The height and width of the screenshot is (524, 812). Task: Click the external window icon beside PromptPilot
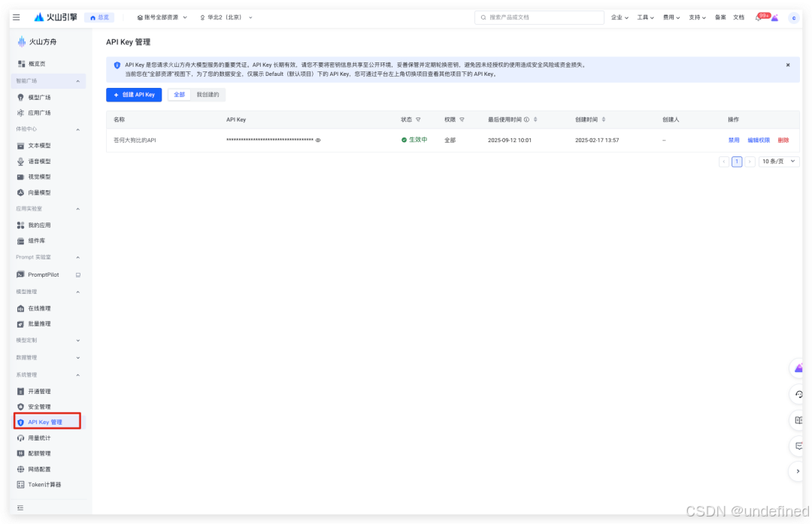(x=78, y=275)
